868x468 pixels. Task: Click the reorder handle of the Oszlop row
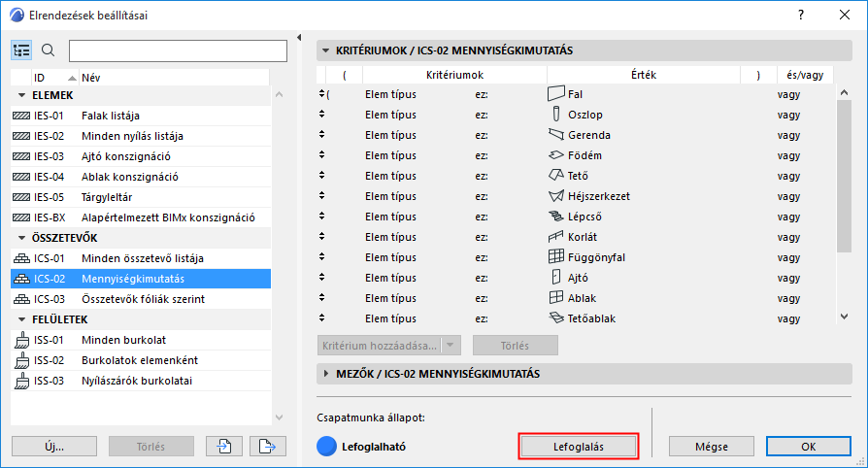point(321,115)
